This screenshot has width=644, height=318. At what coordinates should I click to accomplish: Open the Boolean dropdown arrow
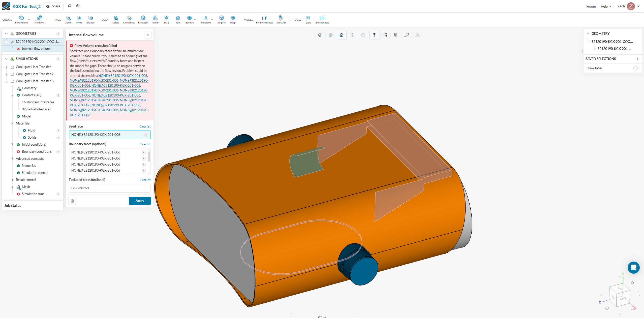click(x=195, y=20)
